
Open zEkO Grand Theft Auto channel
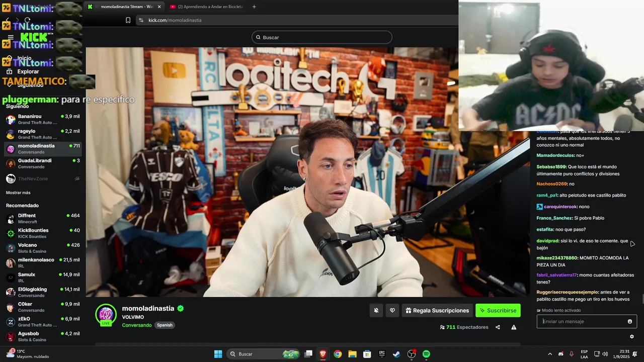[43, 322]
